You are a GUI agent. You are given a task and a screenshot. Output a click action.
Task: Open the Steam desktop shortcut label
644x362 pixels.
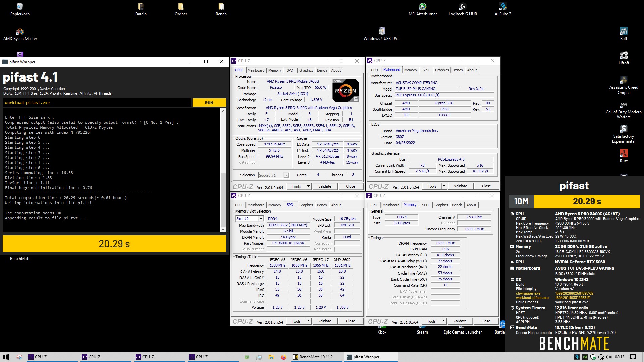[x=422, y=332]
